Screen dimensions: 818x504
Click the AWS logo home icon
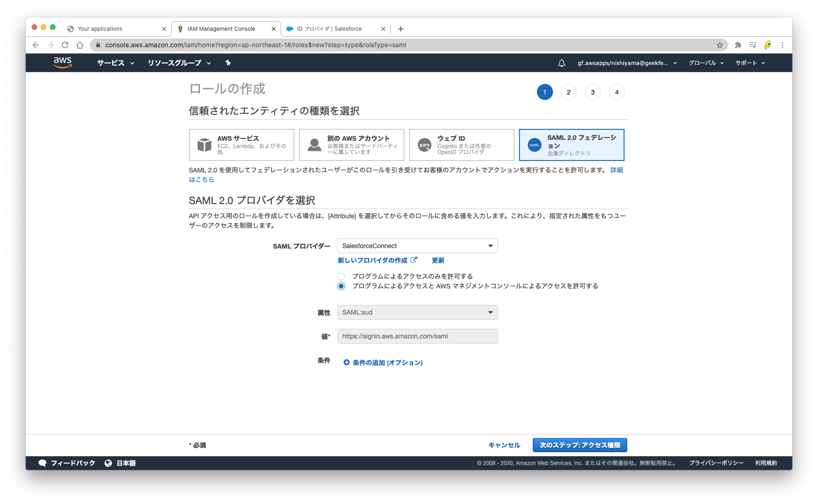point(62,62)
